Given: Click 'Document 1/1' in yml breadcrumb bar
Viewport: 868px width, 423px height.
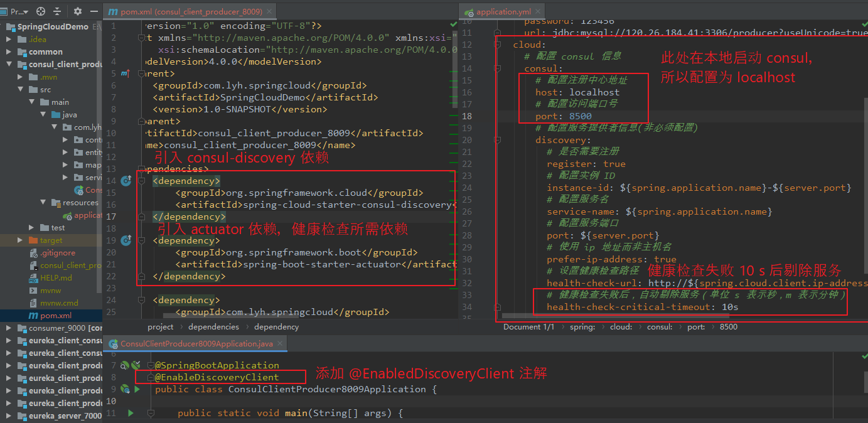Looking at the screenshot, I should [x=528, y=327].
